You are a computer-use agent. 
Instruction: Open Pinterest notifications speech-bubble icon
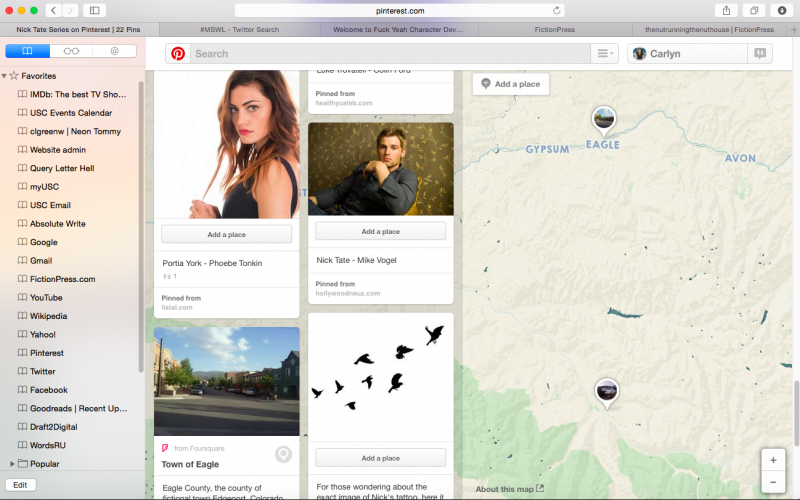coord(760,54)
